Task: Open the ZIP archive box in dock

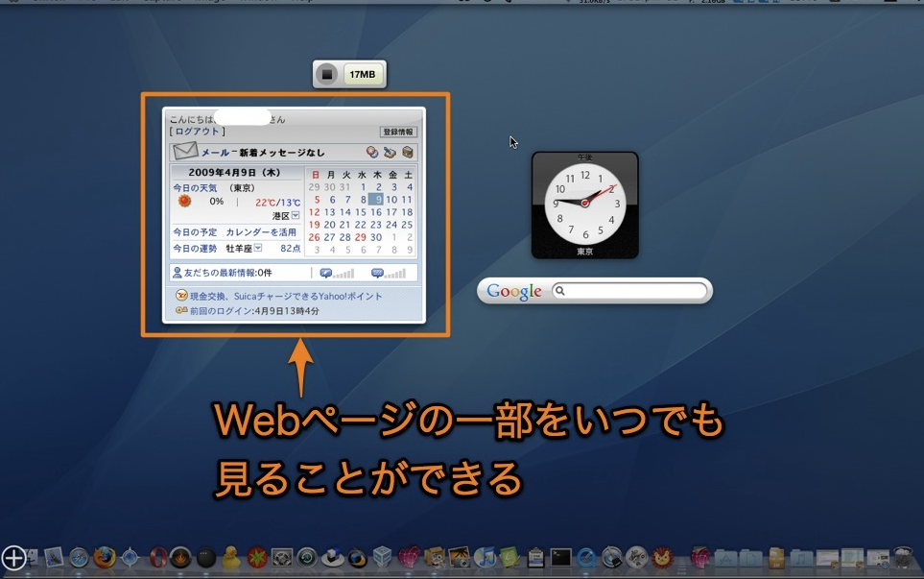Action: click(776, 558)
